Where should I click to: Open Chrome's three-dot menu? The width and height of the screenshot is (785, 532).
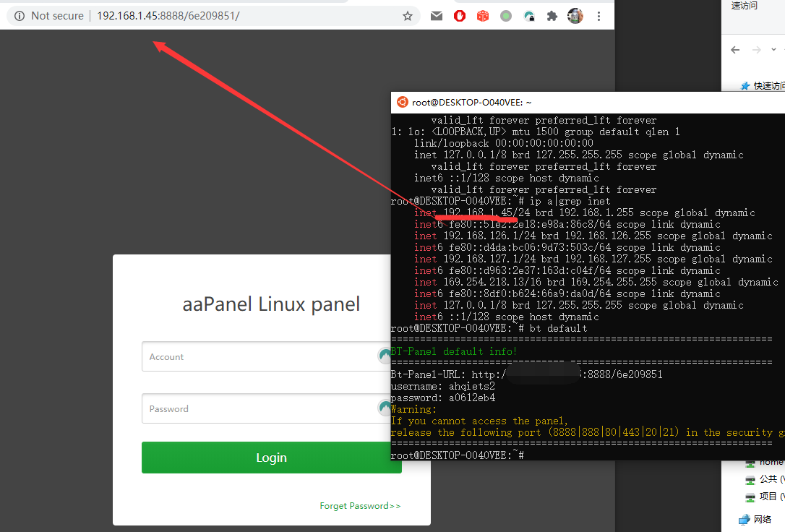coord(599,16)
